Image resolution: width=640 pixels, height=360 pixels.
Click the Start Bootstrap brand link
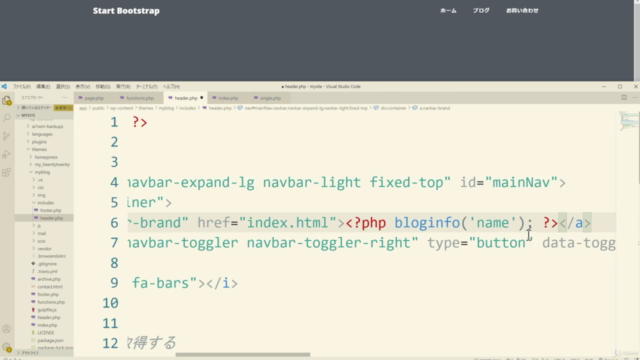(126, 11)
